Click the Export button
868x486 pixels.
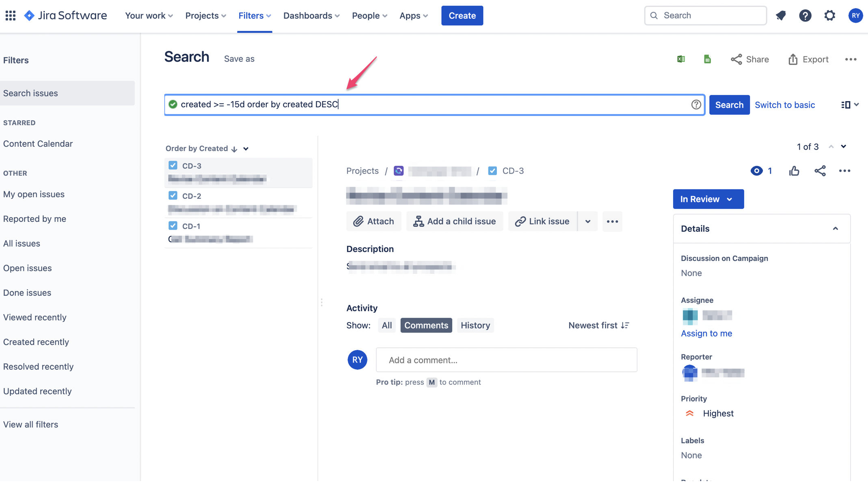[808, 59]
